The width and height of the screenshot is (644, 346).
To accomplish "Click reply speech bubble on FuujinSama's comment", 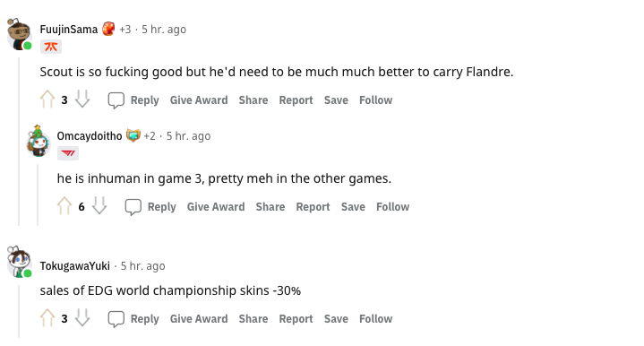I will [116, 100].
